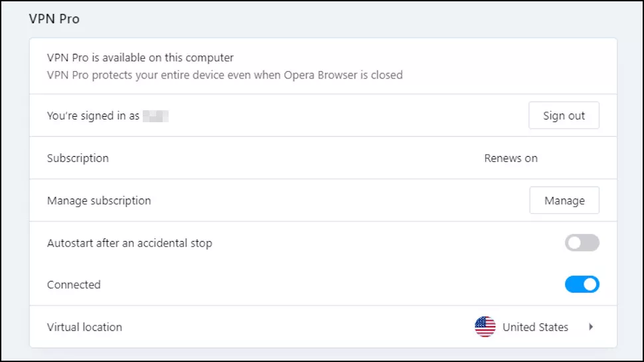Screen dimensions: 644x362
Task: Click the Sign out button
Action: [564, 116]
